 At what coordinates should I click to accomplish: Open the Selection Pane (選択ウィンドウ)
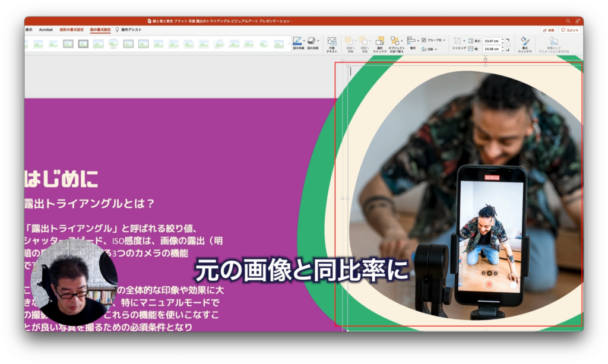(x=380, y=40)
